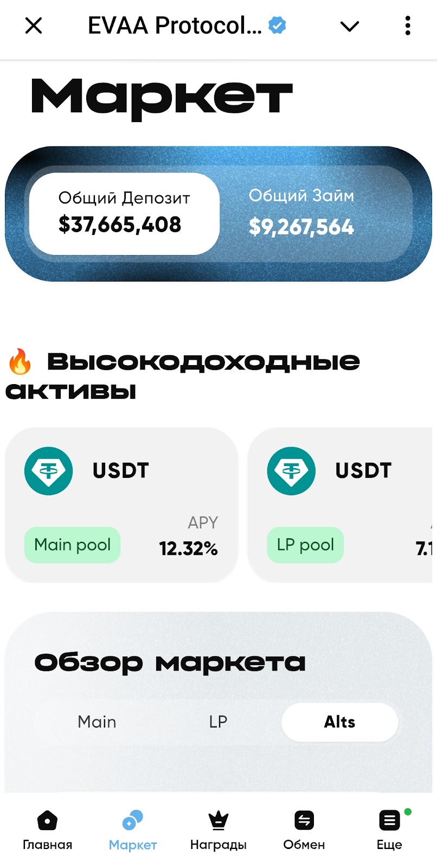
Task: Open the USDT LP pool card
Action: pos(342,505)
